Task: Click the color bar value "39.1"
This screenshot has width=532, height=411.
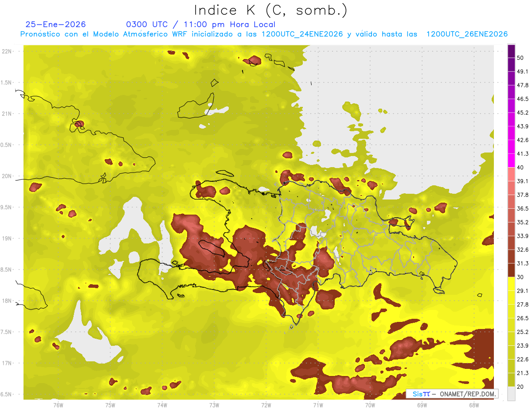Action: click(x=523, y=181)
